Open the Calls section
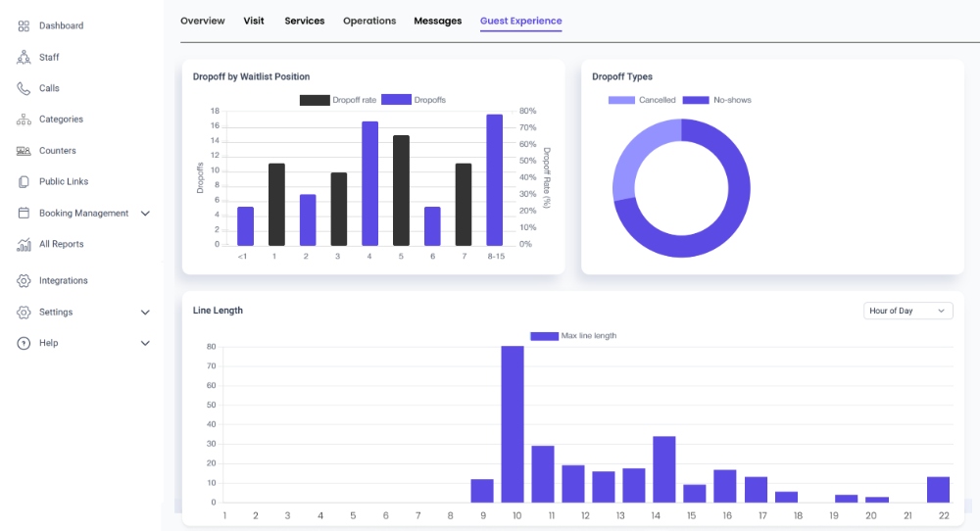Screen dimensions: 980x531 [x=49, y=89]
